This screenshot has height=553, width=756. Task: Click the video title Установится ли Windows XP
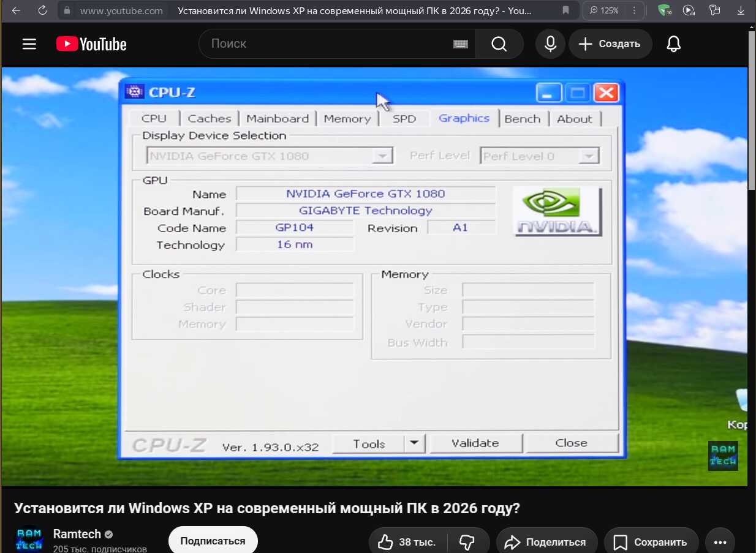[x=266, y=508]
